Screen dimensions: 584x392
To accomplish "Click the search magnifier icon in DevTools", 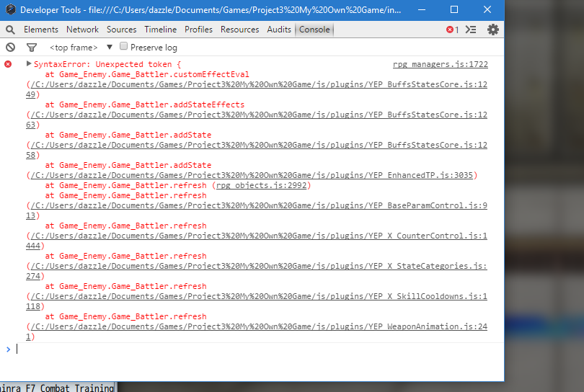I will 10,30.
